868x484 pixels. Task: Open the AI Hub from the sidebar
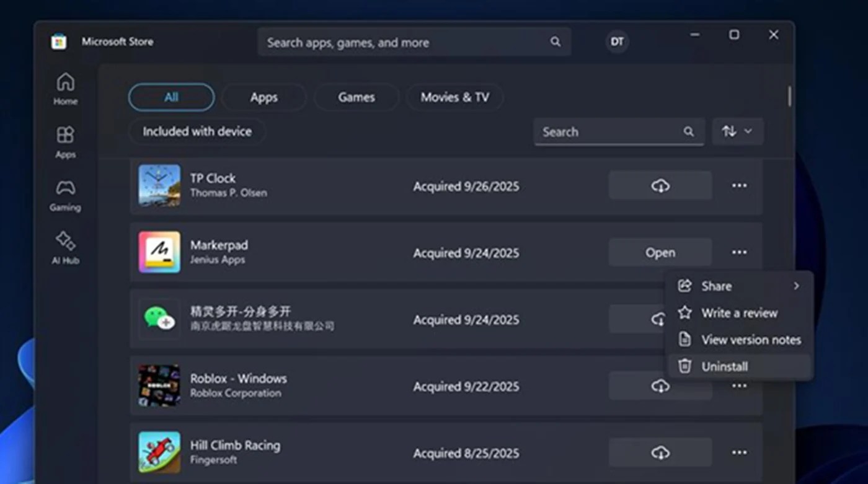64,247
